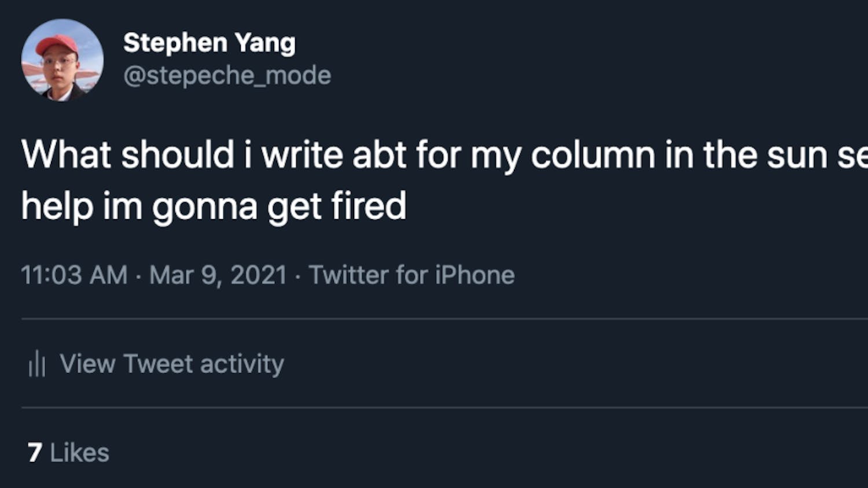Click the bold number 7 above Likes
Image resolution: width=868 pixels, height=488 pixels.
click(35, 453)
